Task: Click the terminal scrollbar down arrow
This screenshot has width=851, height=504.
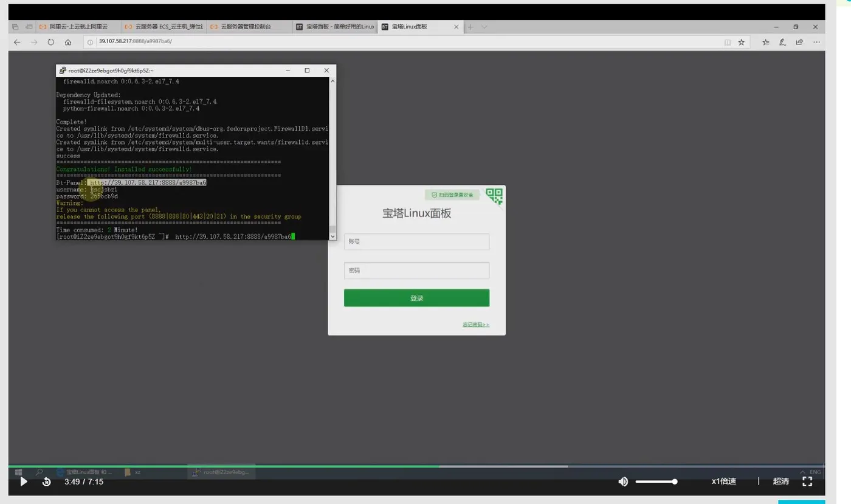Action: [332, 236]
